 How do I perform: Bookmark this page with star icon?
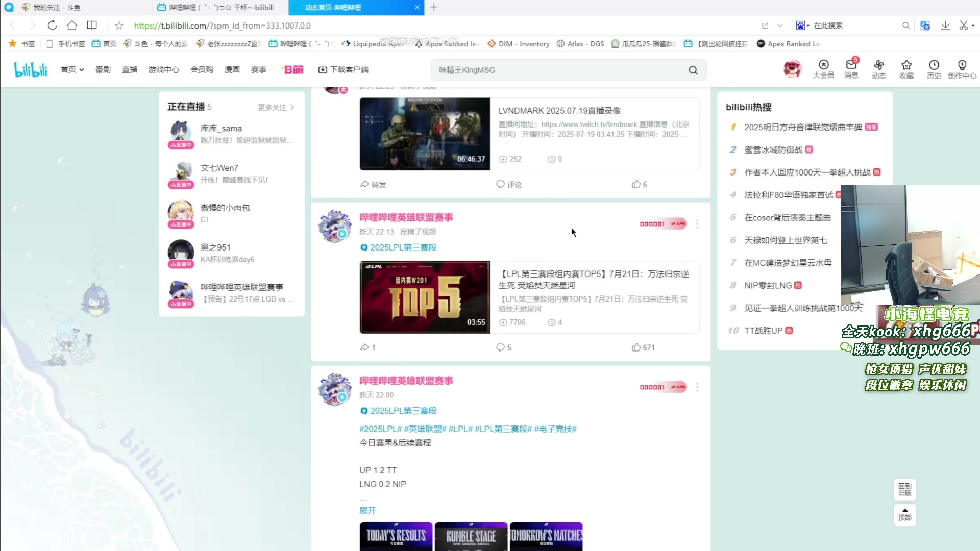click(119, 26)
